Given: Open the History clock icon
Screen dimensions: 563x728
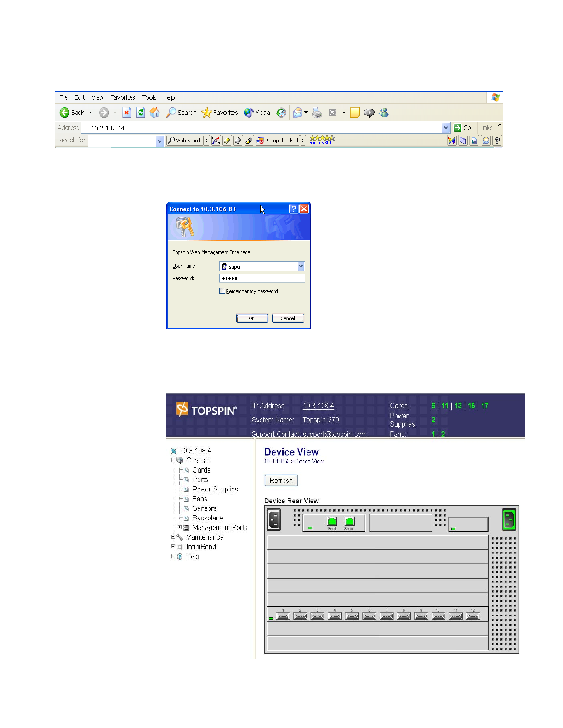Looking at the screenshot, I should [281, 113].
